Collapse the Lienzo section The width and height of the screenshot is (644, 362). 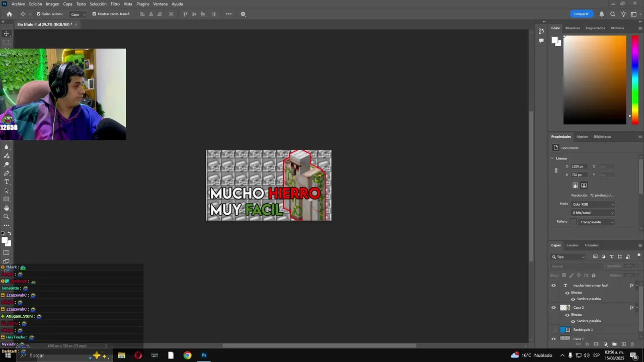tap(552, 158)
